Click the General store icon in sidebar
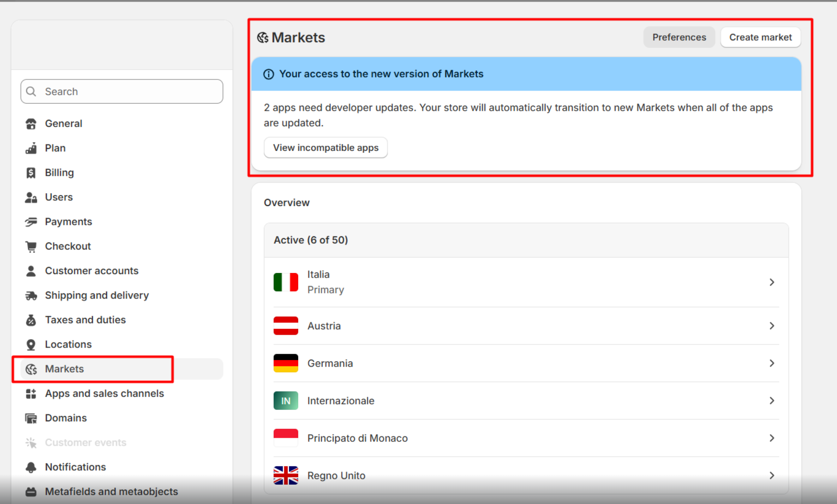837x504 pixels. click(x=31, y=124)
